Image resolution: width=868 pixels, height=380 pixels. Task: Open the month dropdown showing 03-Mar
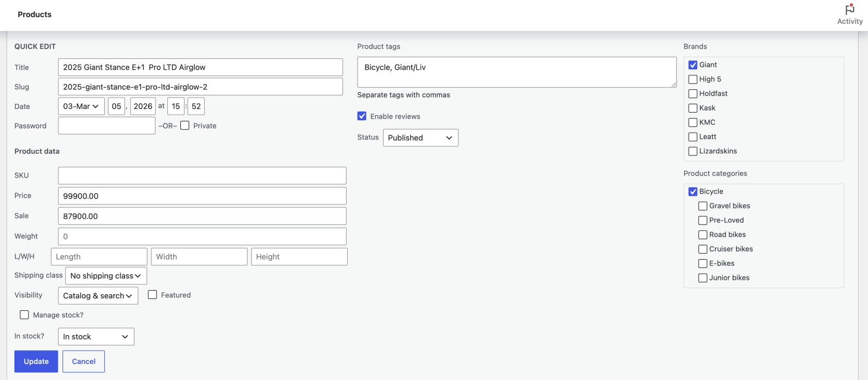(81, 106)
